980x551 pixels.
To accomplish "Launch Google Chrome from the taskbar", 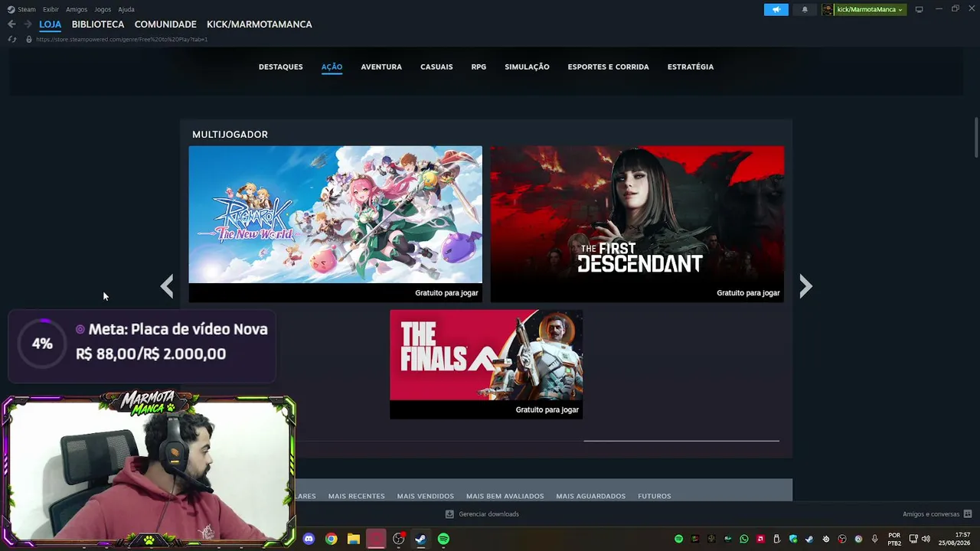I will click(331, 539).
